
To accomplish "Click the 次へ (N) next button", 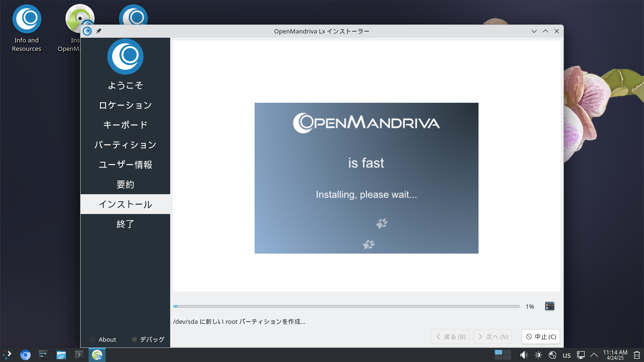I will pyautogui.click(x=493, y=337).
